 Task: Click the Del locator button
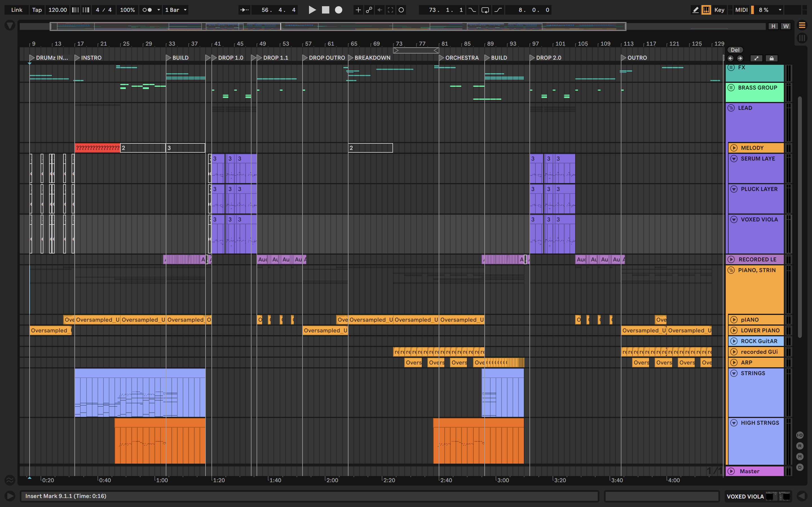(x=735, y=50)
